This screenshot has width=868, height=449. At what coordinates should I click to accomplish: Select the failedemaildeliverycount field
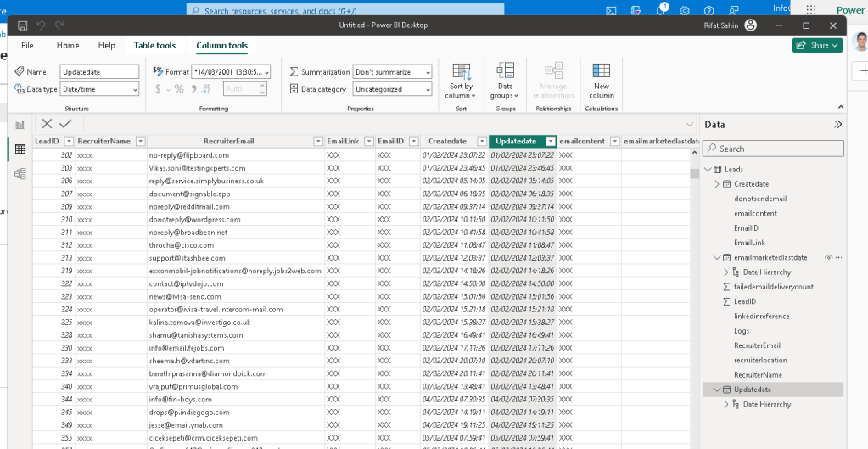pyautogui.click(x=773, y=287)
